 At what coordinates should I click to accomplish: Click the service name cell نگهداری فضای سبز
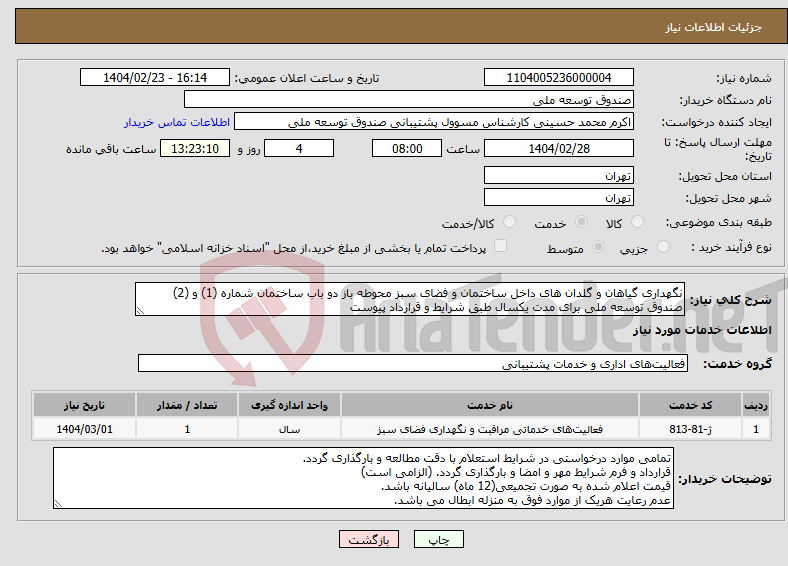[489, 429]
